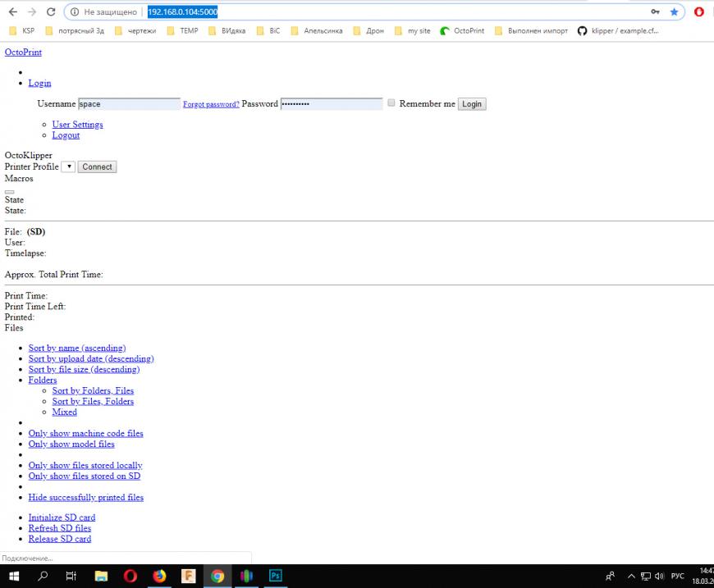Select the Mixed sorting option
This screenshot has height=588, width=714.
pyautogui.click(x=64, y=412)
